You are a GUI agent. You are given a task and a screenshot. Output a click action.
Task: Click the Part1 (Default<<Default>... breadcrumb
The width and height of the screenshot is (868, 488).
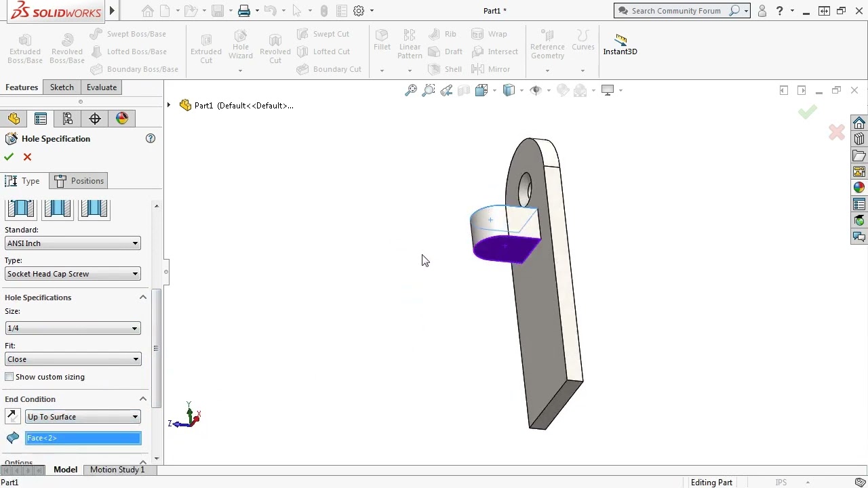click(236, 105)
